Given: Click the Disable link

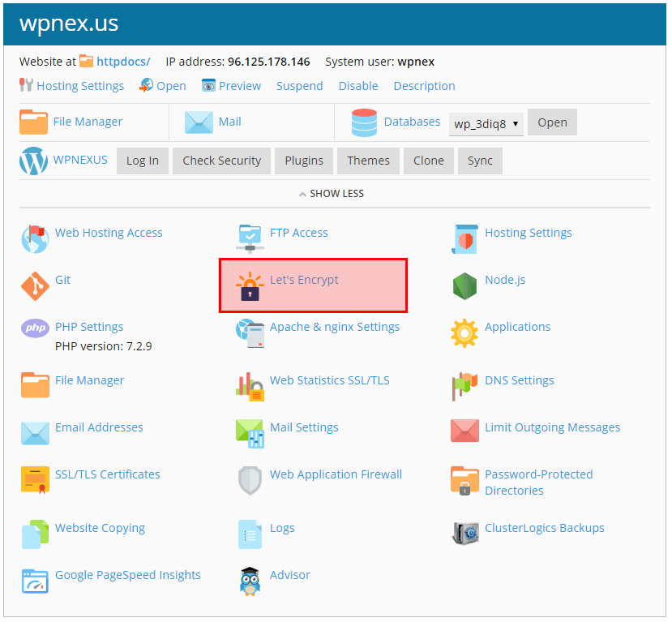Looking at the screenshot, I should click(x=359, y=86).
